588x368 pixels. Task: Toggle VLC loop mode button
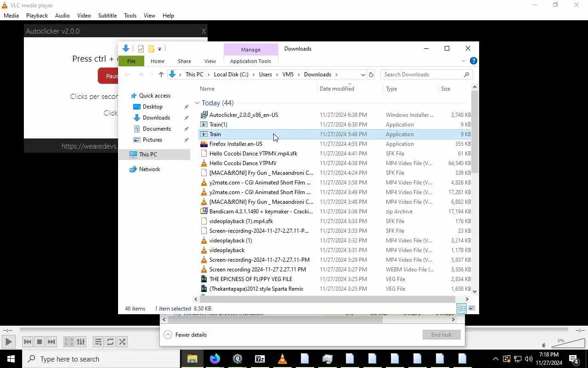click(x=110, y=342)
